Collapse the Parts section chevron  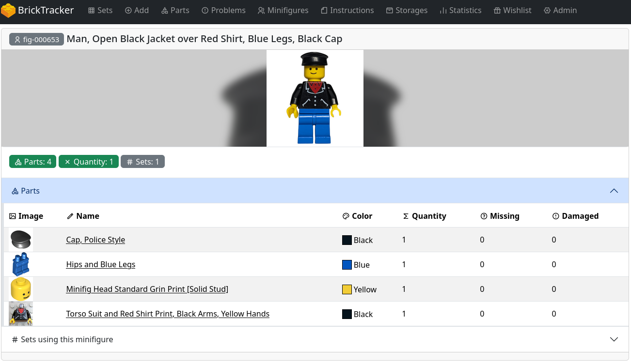point(614,191)
